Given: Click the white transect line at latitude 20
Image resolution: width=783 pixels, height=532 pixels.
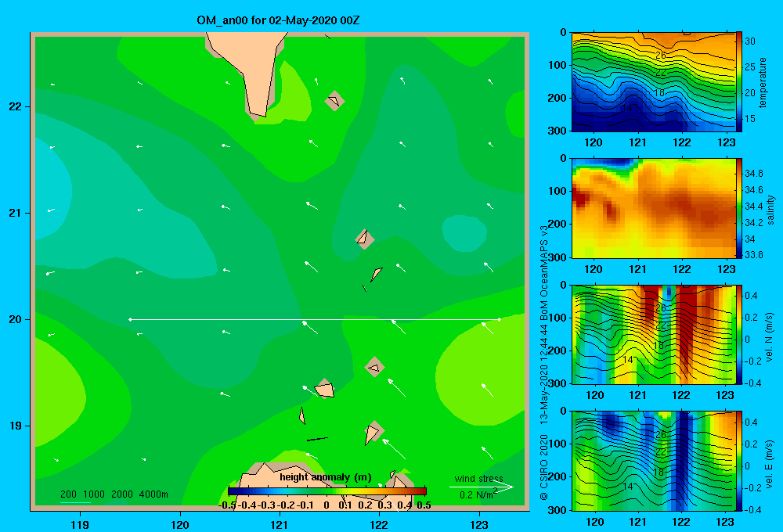Looking at the screenshot, I should (x=315, y=319).
